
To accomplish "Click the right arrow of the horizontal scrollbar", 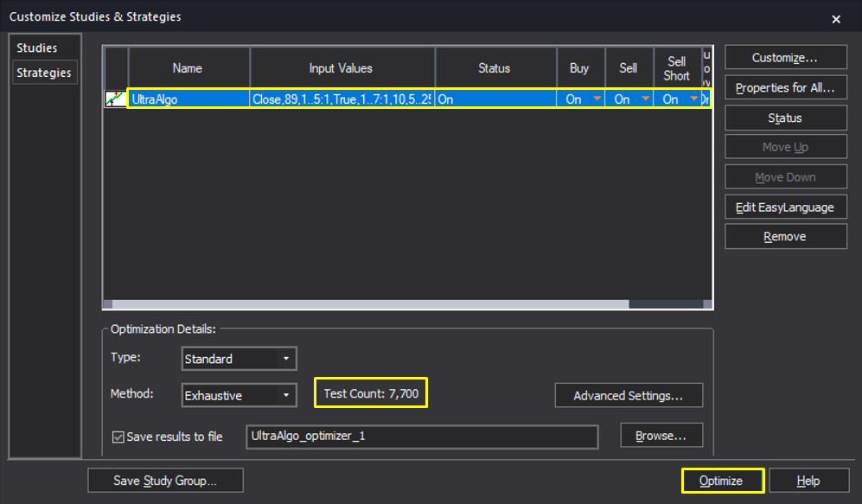I will [707, 304].
